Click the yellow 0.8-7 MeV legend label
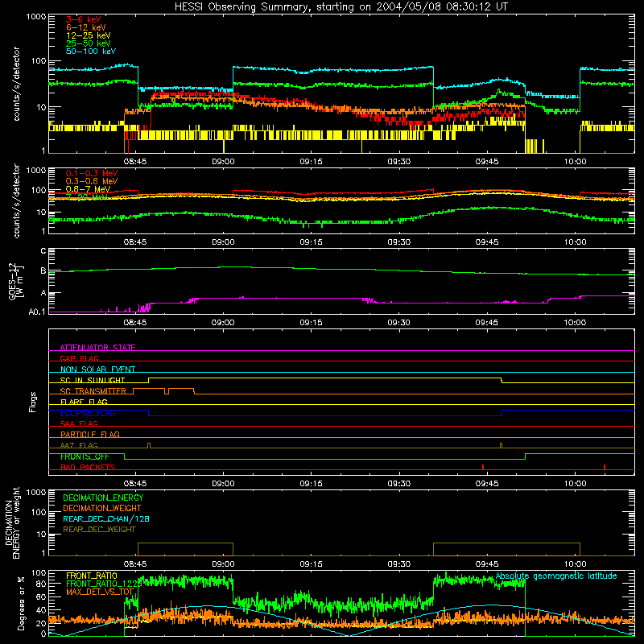Image resolution: width=644 pixels, height=644 pixels. 88,189
